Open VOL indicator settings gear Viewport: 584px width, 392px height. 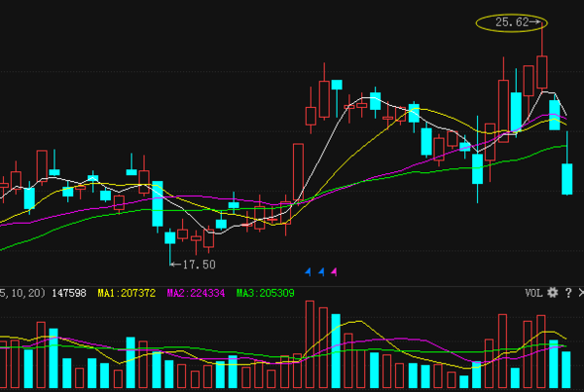tap(552, 292)
